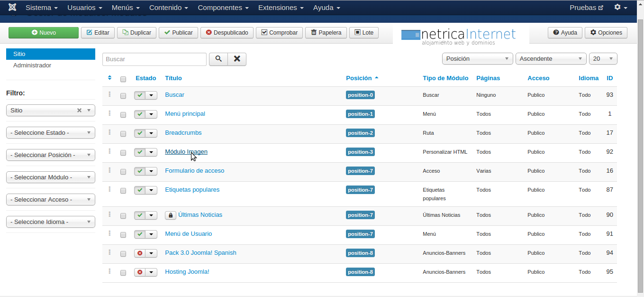The width and height of the screenshot is (644, 297).
Task: Select the Formulario de acceso row checkbox
Action: pyautogui.click(x=123, y=172)
